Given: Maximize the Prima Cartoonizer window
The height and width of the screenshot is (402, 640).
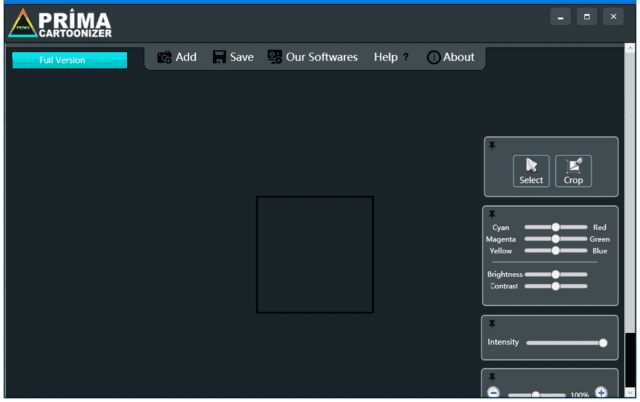Looking at the screenshot, I should pos(587,17).
